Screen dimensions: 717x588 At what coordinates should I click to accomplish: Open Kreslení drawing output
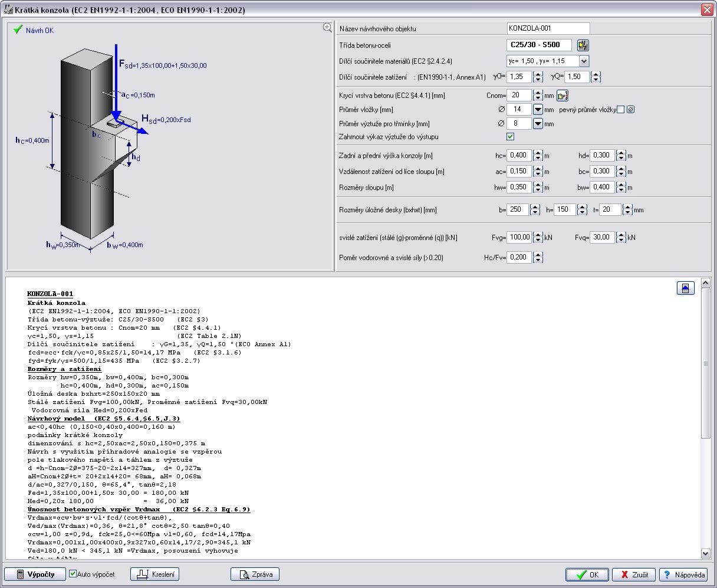[154, 574]
